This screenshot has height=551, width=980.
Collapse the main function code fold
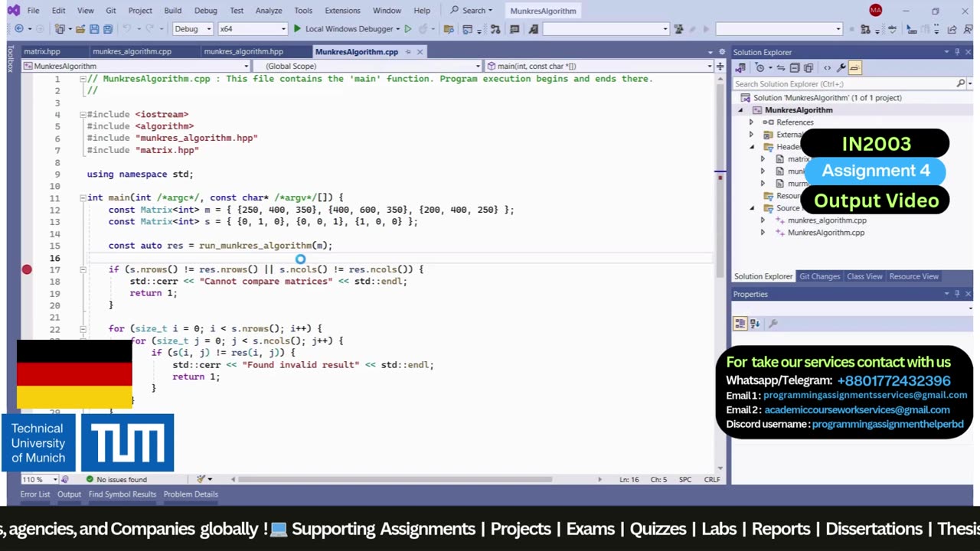82,197
